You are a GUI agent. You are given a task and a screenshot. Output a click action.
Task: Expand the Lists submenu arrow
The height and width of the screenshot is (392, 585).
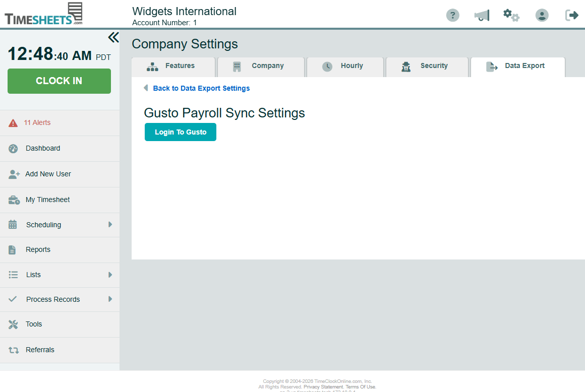pyautogui.click(x=110, y=275)
